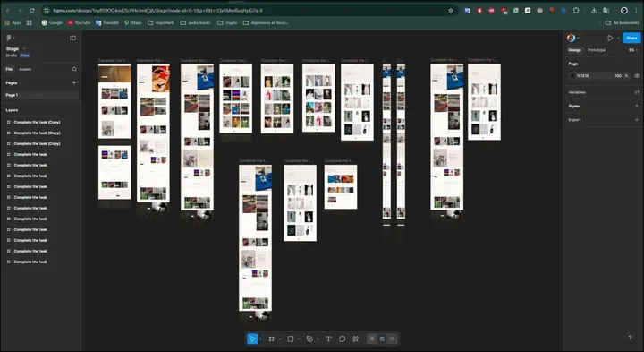Bookmark this page with the star icon
The image size is (644, 352).
click(x=451, y=10)
